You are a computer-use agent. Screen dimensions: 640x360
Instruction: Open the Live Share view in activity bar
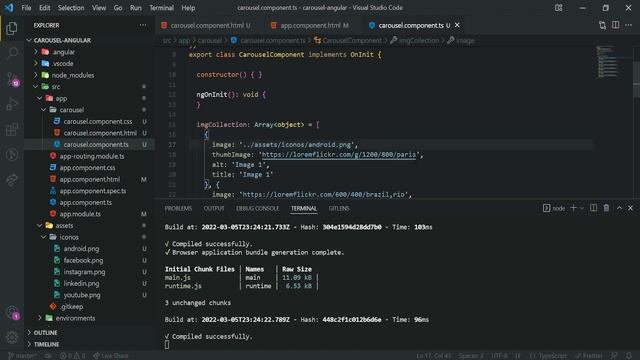click(12, 180)
